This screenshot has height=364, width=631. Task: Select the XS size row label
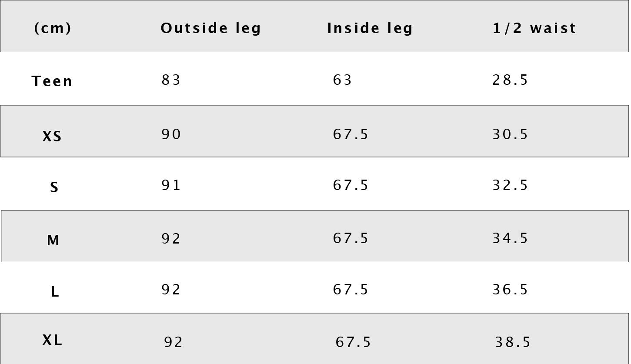[x=52, y=137]
